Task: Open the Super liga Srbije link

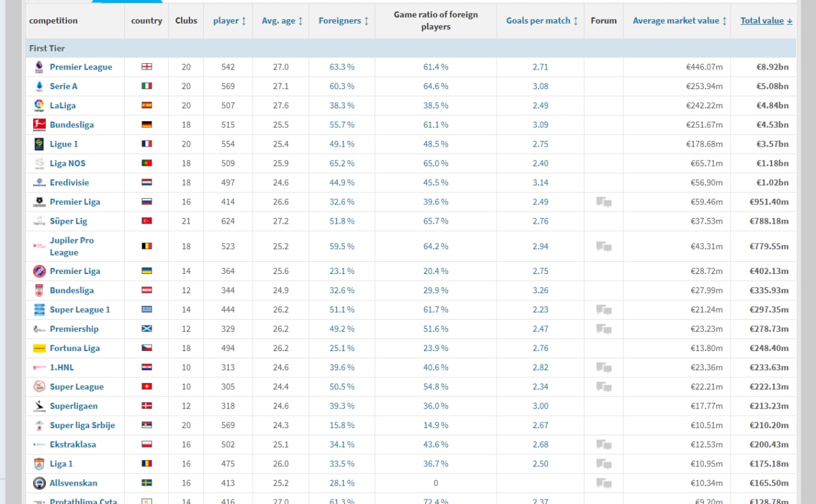Action: (x=82, y=425)
